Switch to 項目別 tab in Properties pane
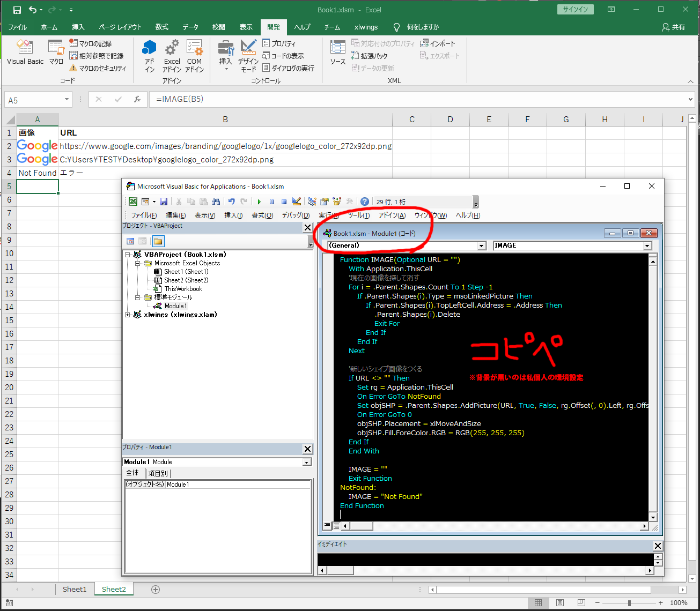700x611 pixels. [158, 473]
